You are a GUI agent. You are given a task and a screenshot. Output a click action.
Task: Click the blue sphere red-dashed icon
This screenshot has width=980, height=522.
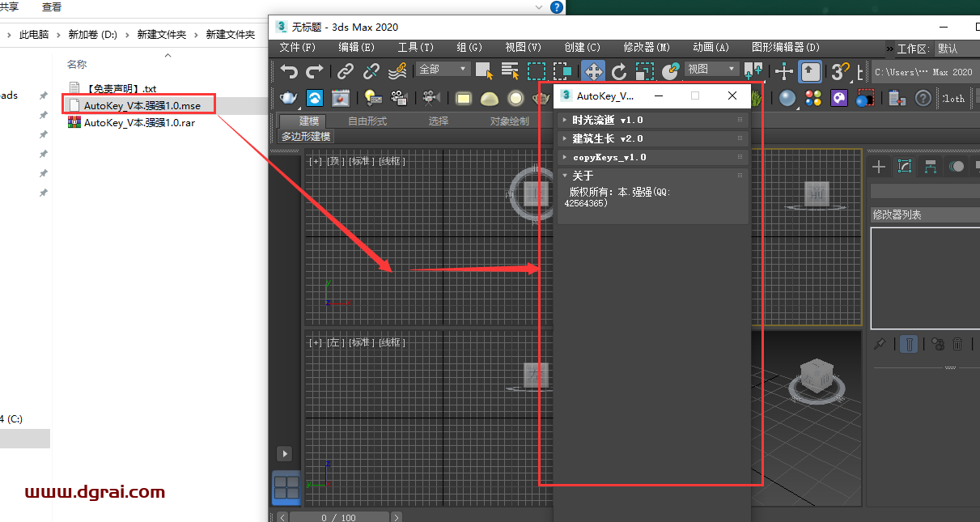[865, 98]
